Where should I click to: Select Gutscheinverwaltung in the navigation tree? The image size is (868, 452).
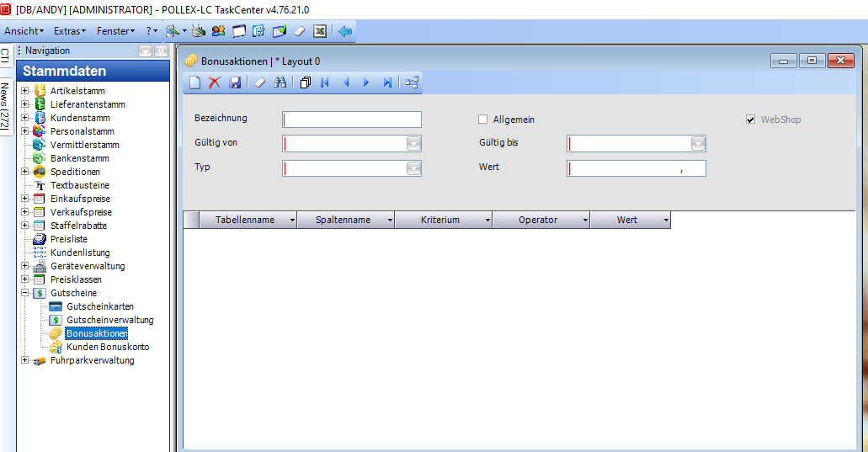pos(109,320)
